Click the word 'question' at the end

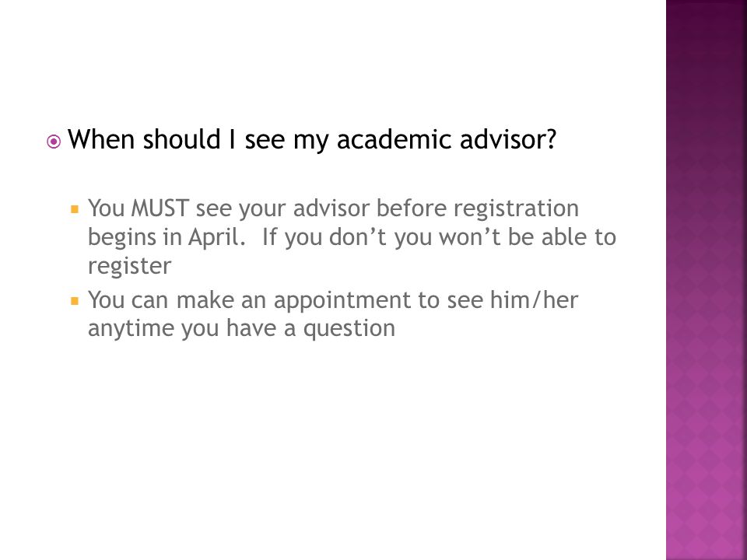[349, 330]
